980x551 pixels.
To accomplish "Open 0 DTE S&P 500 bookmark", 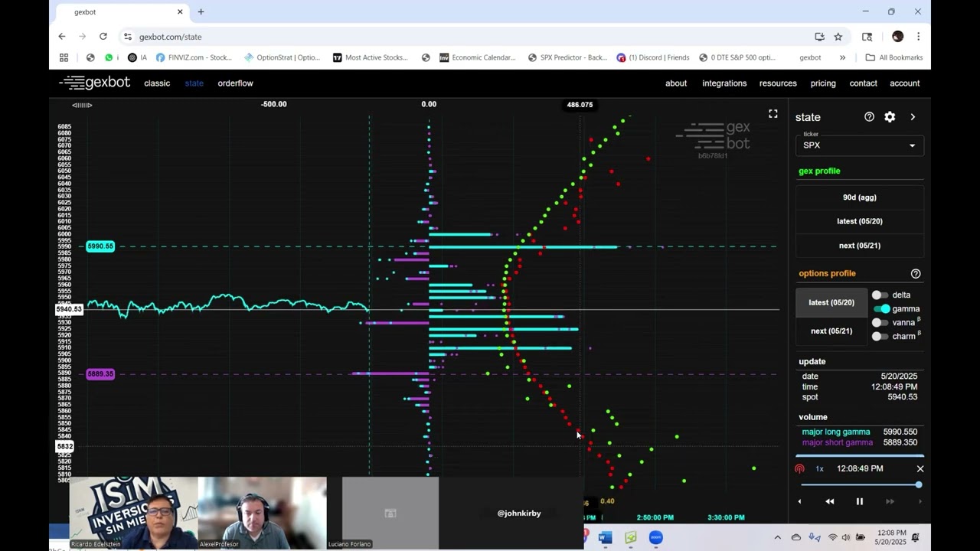I will tap(737, 57).
